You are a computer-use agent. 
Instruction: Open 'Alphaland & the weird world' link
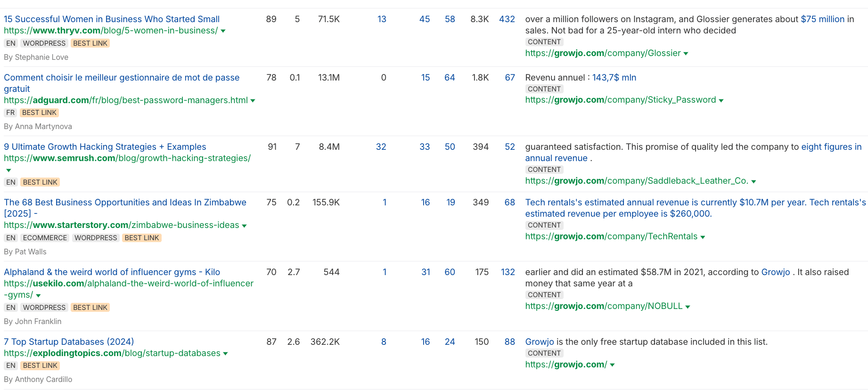(112, 272)
